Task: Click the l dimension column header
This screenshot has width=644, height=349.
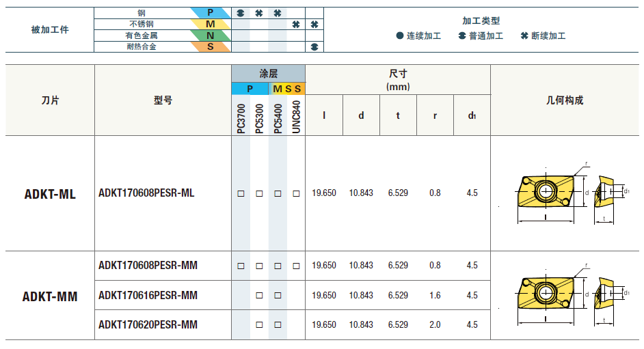Action: pyautogui.click(x=324, y=115)
